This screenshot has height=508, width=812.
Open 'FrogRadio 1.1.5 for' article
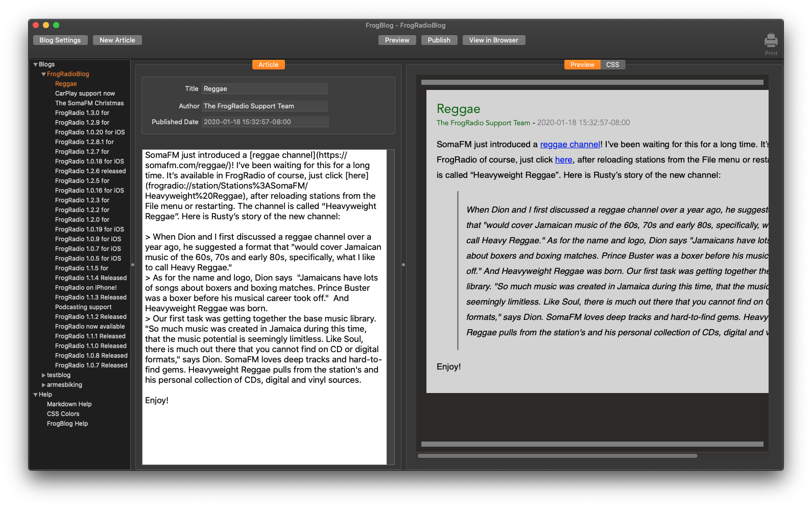click(82, 268)
